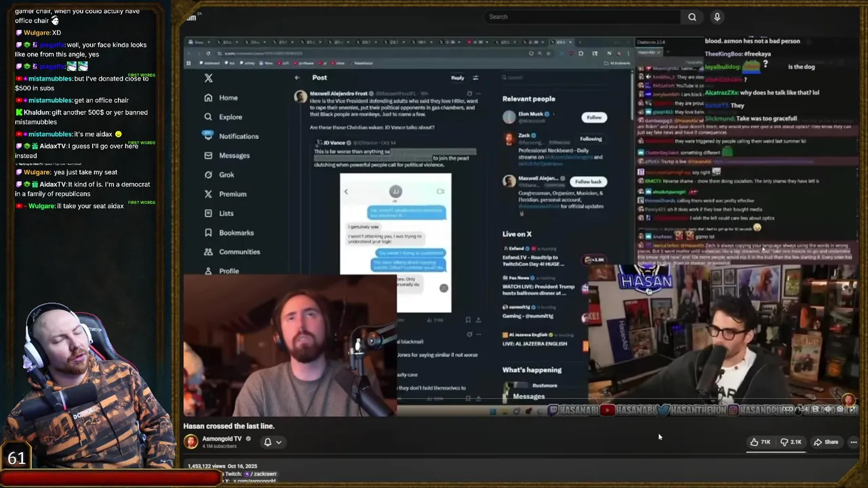
Task: Click Explore in the X sidebar in video
Action: tap(223, 117)
